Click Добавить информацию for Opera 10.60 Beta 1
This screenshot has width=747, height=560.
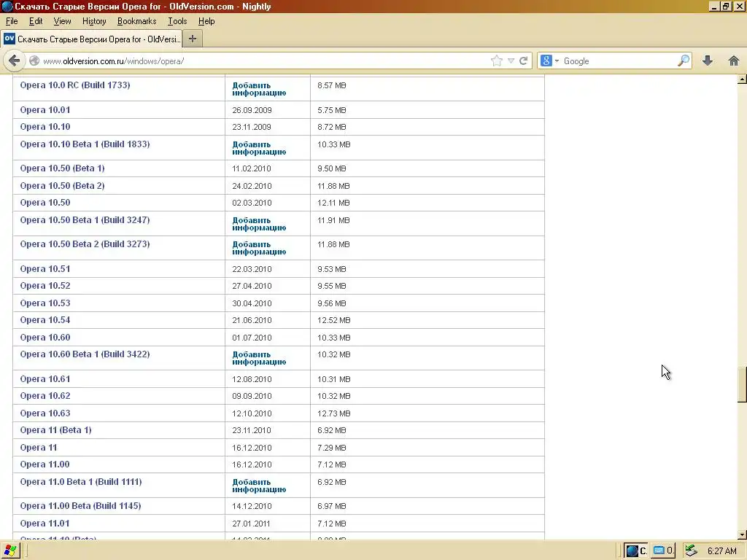[259, 358]
